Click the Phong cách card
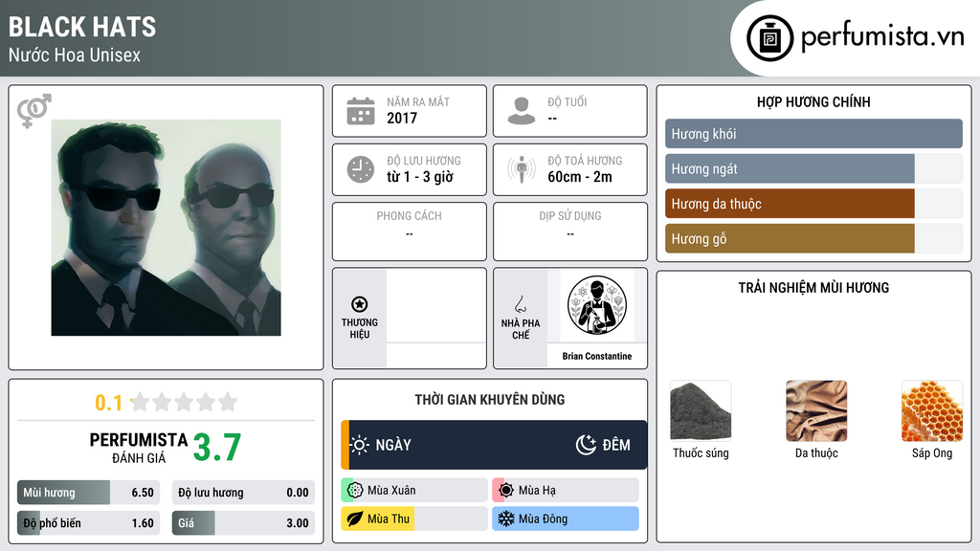The image size is (980, 551). point(410,231)
